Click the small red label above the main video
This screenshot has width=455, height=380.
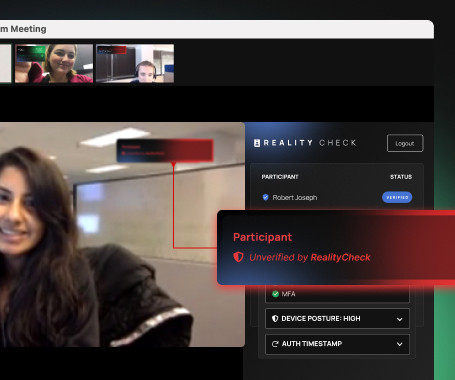pos(165,151)
